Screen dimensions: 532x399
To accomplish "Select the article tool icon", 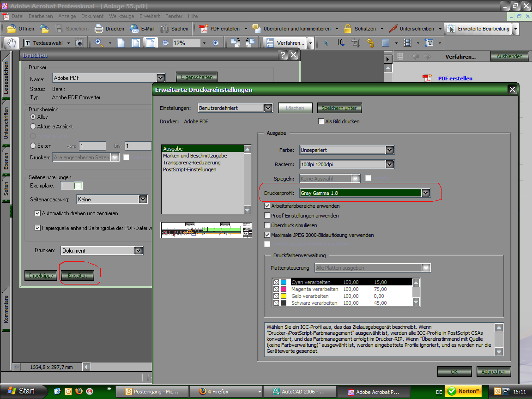I will tap(341, 43).
